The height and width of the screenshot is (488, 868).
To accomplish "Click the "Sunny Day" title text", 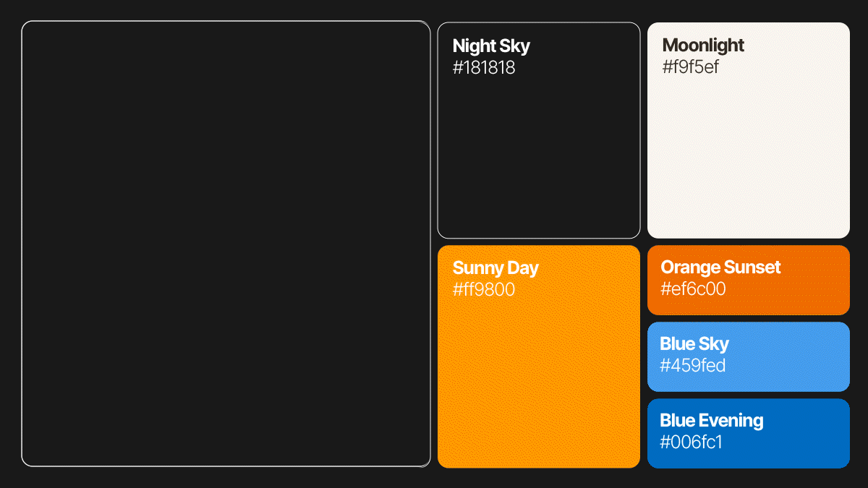I will [x=495, y=268].
